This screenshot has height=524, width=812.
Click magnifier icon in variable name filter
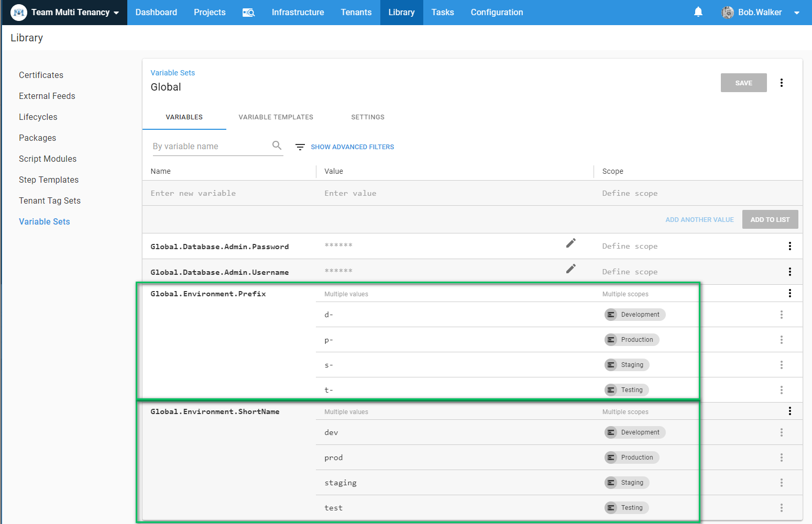277,146
